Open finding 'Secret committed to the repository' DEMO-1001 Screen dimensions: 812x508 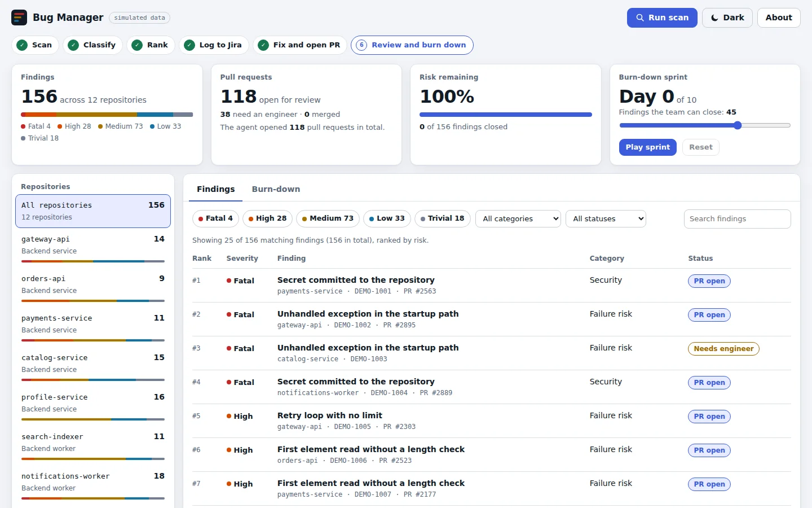[356, 280]
